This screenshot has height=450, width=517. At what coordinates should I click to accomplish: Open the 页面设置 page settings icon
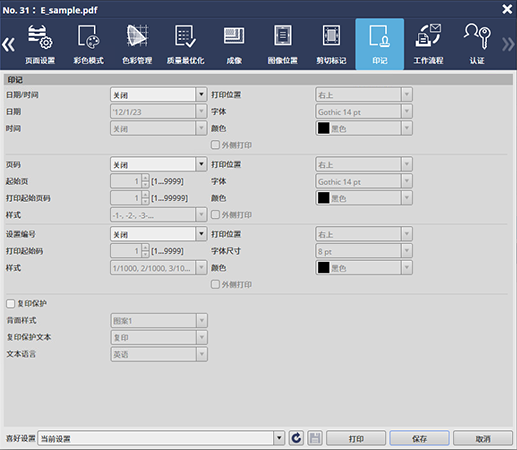point(40,44)
